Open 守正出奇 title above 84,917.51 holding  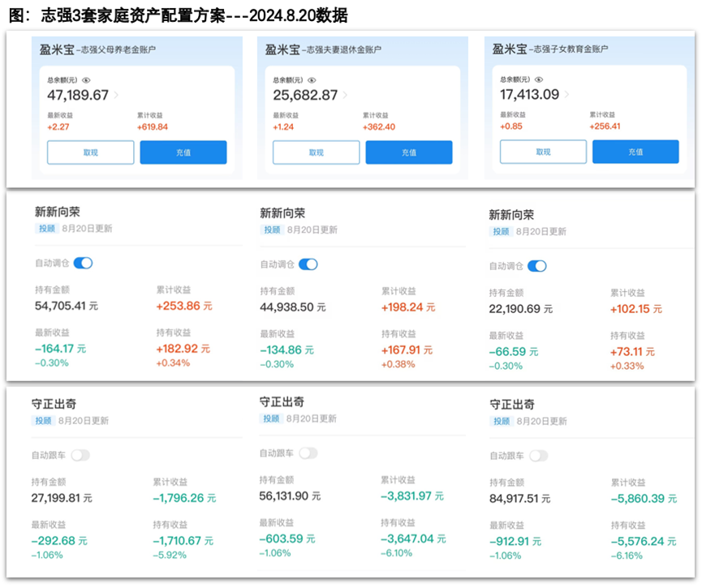(512, 405)
